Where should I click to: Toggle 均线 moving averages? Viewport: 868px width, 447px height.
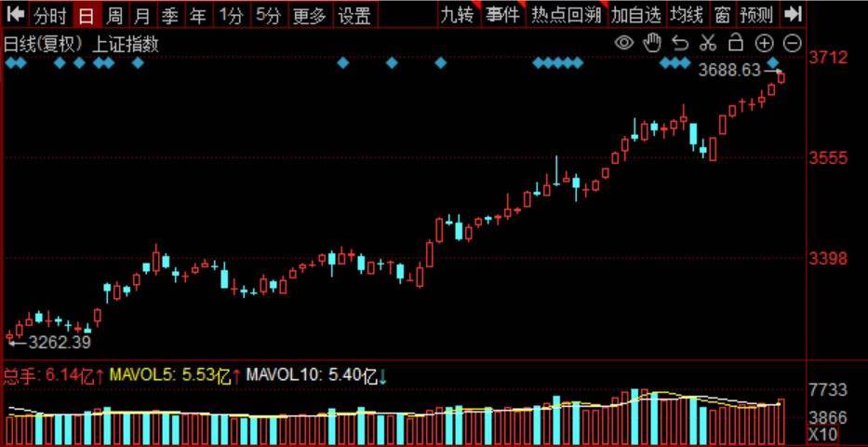(x=687, y=15)
